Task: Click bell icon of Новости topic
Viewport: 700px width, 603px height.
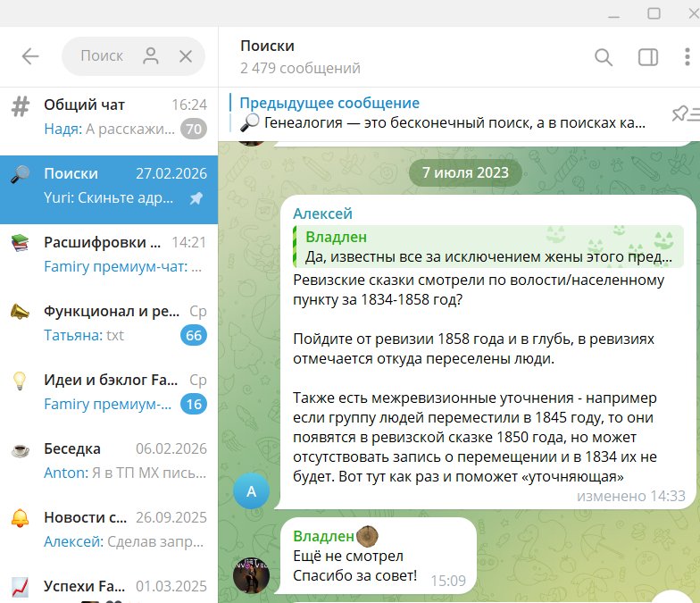Action: (x=20, y=518)
